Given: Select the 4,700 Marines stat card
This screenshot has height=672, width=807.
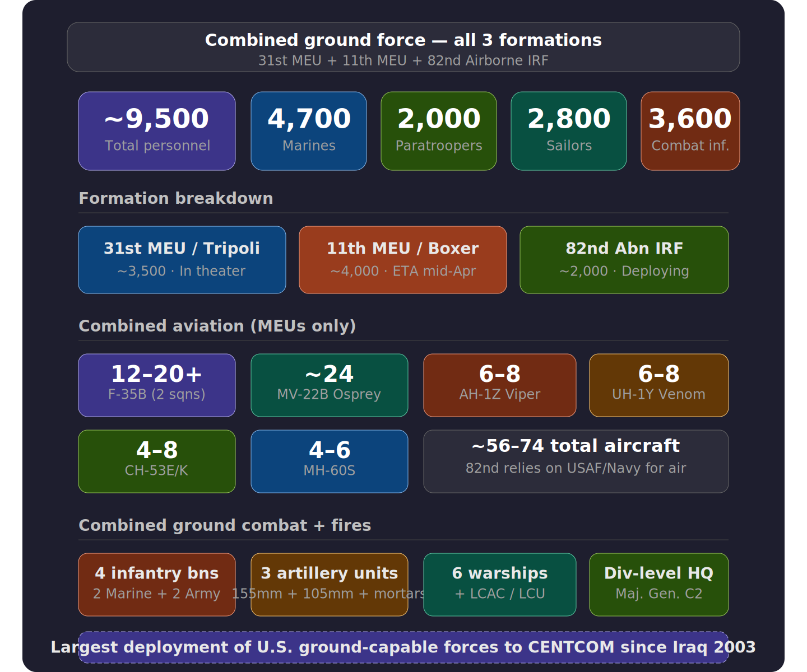Looking at the screenshot, I should pyautogui.click(x=309, y=131).
